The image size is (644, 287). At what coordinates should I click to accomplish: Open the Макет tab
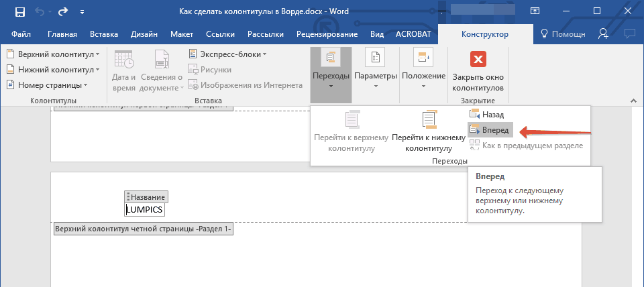pos(182,34)
